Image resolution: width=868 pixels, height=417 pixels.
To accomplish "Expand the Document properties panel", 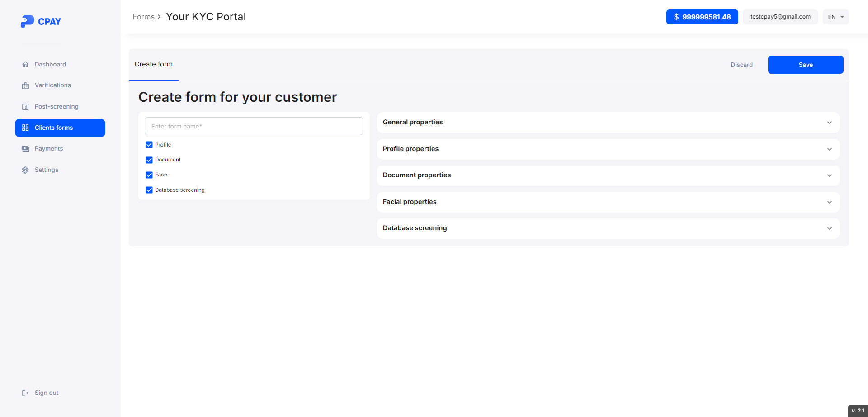I will (x=608, y=175).
